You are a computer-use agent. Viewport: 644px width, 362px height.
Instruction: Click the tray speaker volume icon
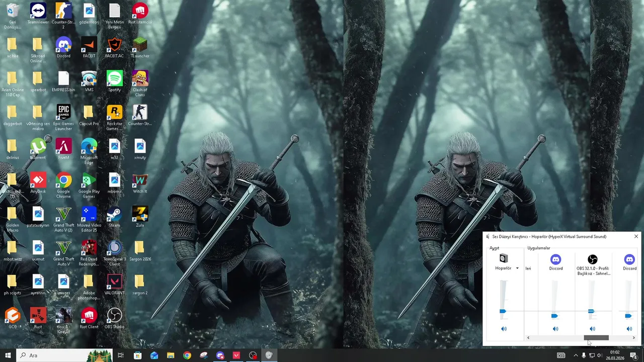(600, 355)
